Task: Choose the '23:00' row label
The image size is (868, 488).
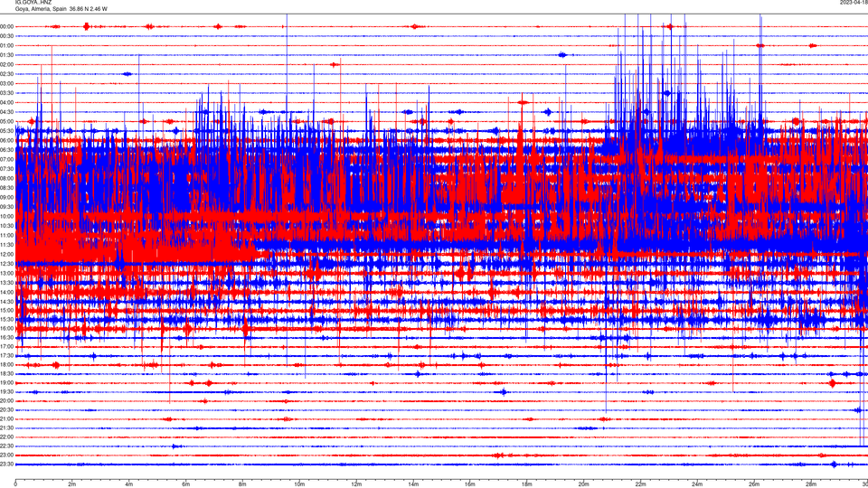Action: coord(6,455)
